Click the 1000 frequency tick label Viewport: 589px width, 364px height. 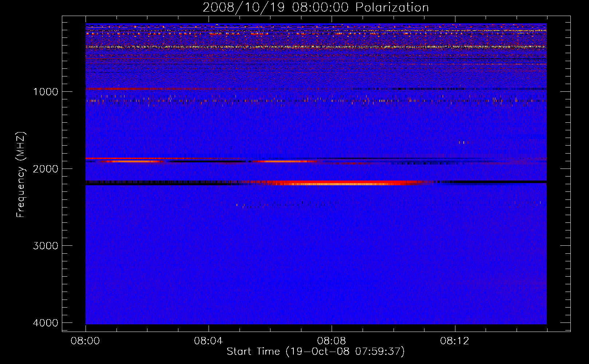pyautogui.click(x=46, y=92)
